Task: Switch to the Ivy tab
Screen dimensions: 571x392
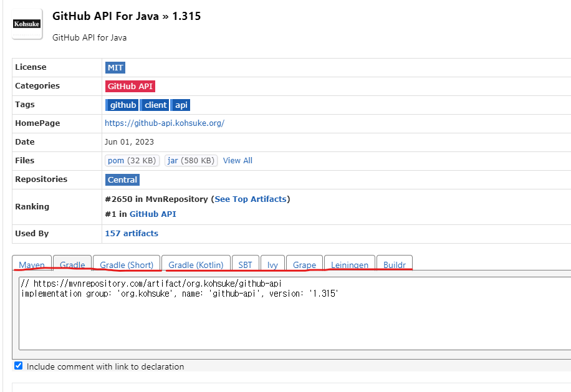Action: 272,263
